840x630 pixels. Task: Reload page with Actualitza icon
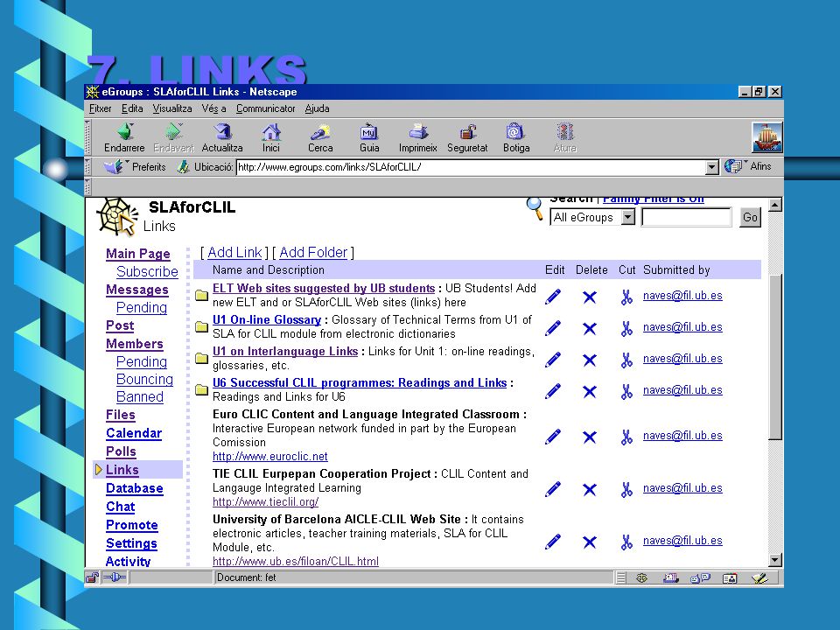[x=221, y=137]
